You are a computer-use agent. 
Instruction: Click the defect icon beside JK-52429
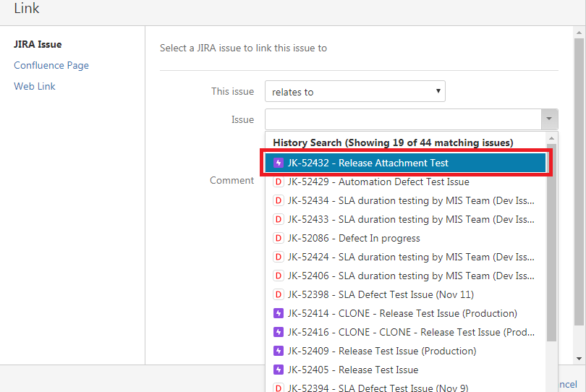point(278,182)
